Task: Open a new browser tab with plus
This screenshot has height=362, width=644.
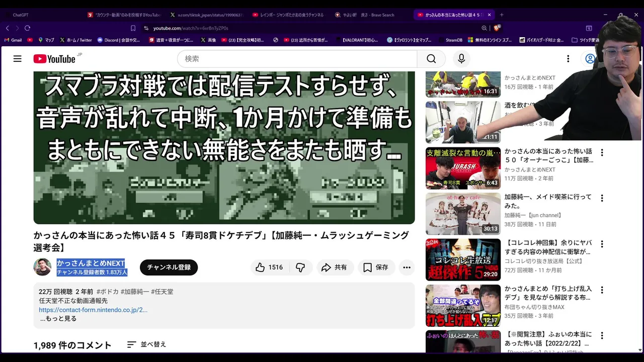Action: coord(502,15)
